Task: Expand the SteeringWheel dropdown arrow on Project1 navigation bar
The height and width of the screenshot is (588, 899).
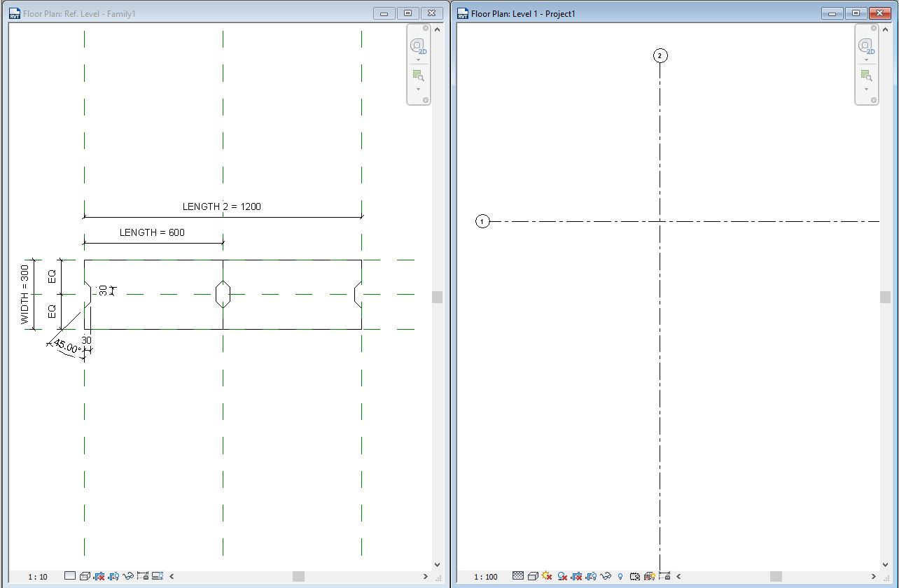Action: tap(867, 59)
